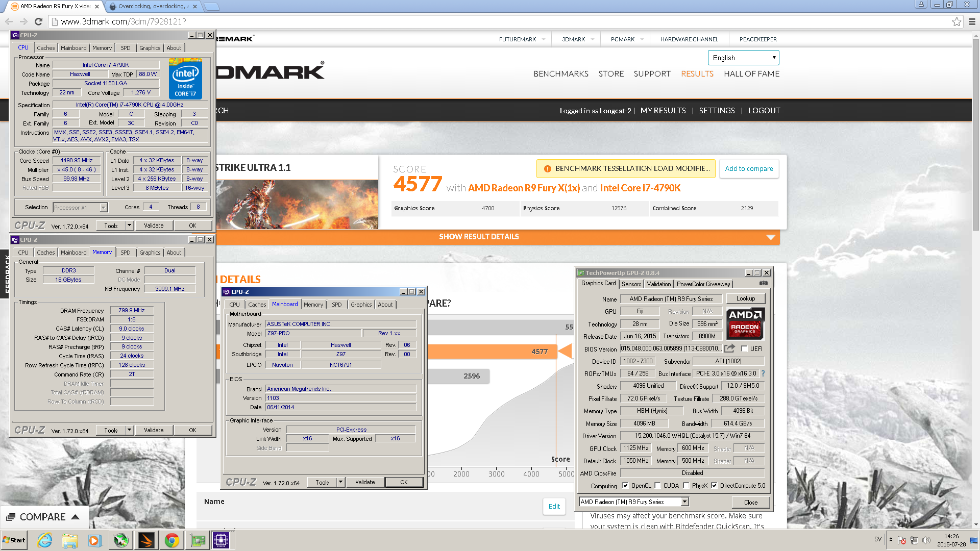Open Action Center flag icon

coord(902,540)
